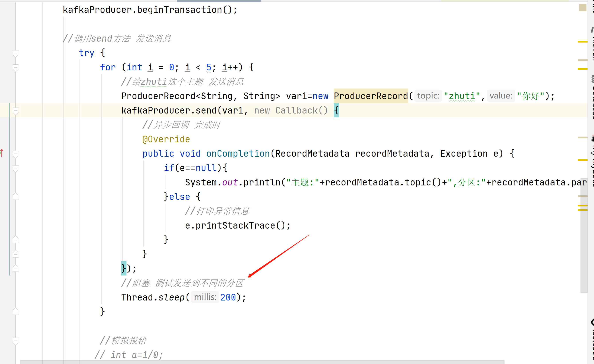Viewport: 594px width, 364px height.
Task: Click the "millis:" inlay hint in Thread.sleep
Action: (x=205, y=297)
